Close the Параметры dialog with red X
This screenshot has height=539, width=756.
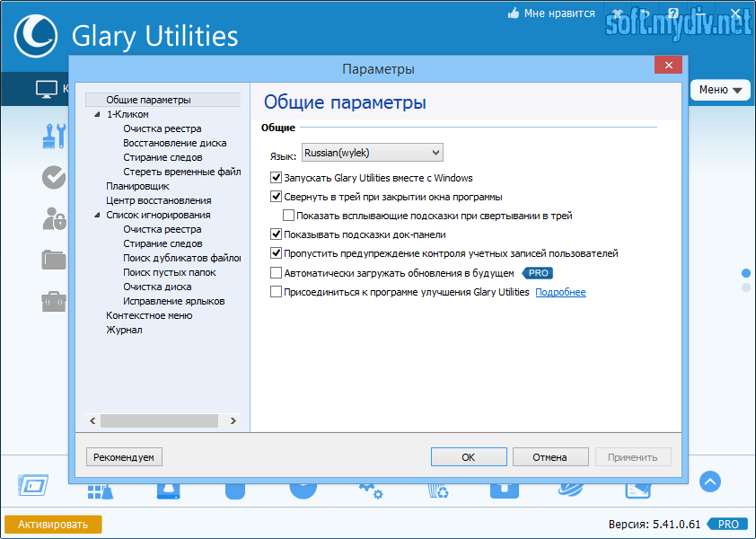tap(668, 66)
